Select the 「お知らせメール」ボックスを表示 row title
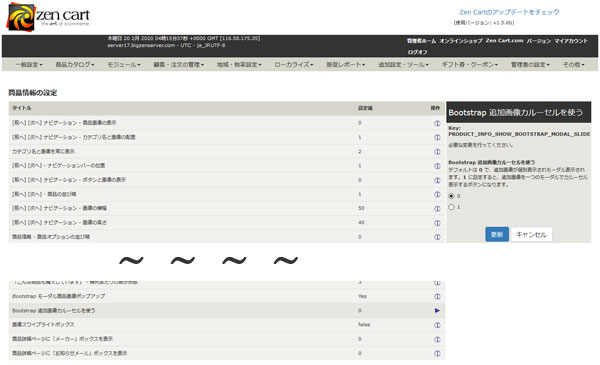Image resolution: width=600 pixels, height=365 pixels. coord(69,353)
